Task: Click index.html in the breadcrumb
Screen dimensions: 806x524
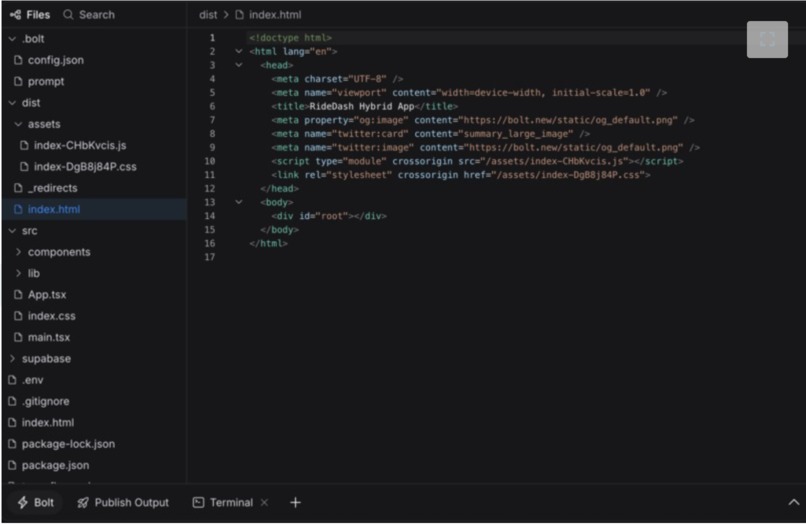Action: pyautogui.click(x=275, y=15)
